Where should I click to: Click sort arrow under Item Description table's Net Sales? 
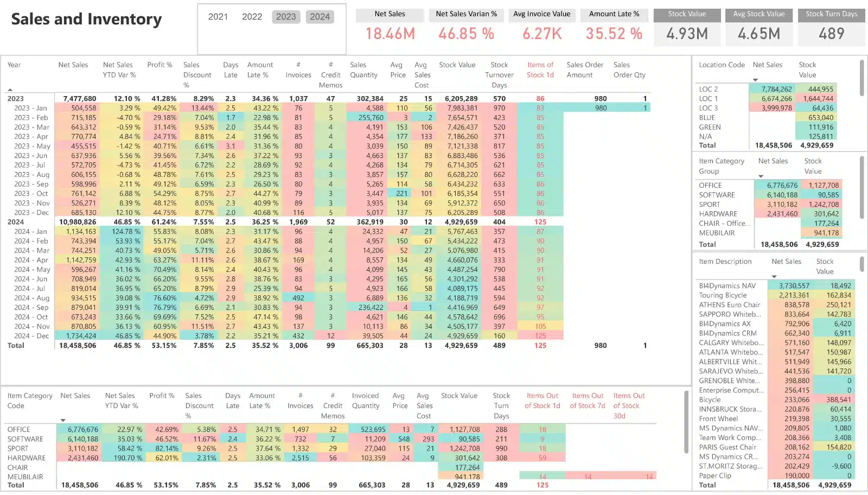click(774, 277)
